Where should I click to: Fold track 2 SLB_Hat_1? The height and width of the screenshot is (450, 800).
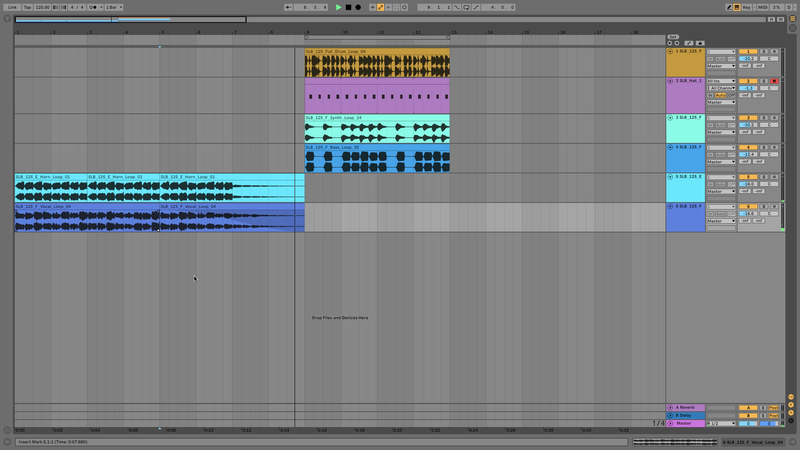point(670,81)
